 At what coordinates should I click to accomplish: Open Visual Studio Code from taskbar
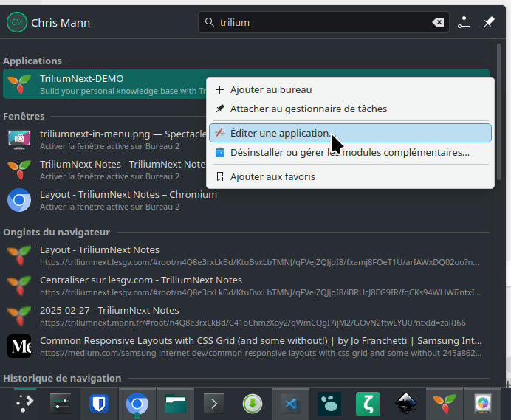click(291, 404)
